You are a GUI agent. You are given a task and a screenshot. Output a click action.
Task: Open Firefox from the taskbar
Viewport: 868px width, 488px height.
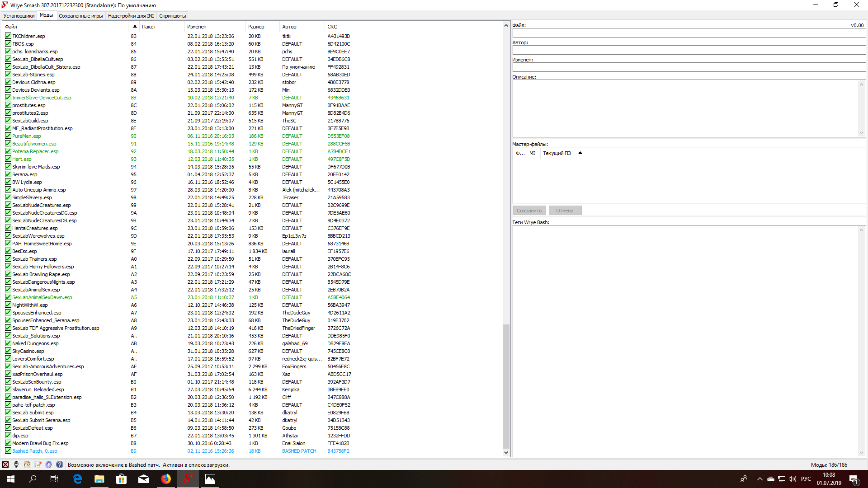tap(166, 479)
